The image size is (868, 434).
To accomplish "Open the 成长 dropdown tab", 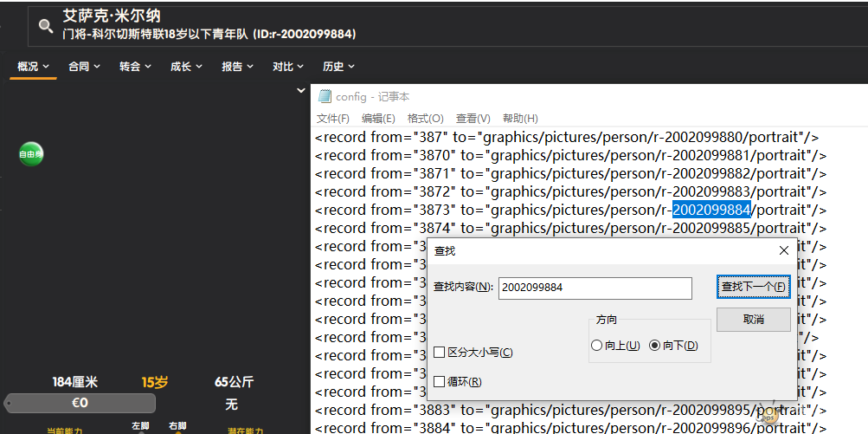I will point(186,67).
